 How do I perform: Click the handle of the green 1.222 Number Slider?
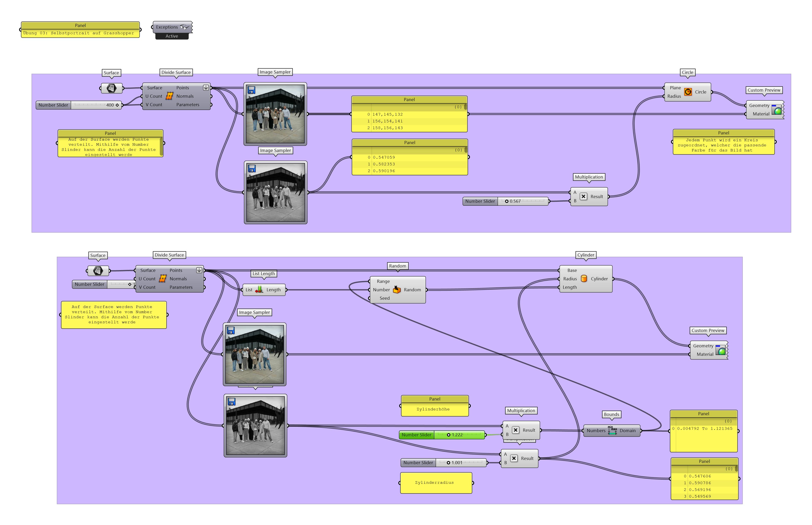point(449,435)
